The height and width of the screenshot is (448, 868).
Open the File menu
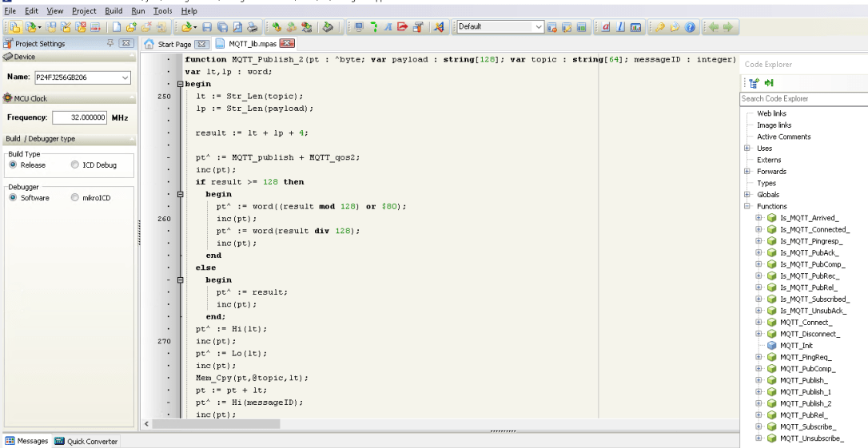[x=10, y=10]
